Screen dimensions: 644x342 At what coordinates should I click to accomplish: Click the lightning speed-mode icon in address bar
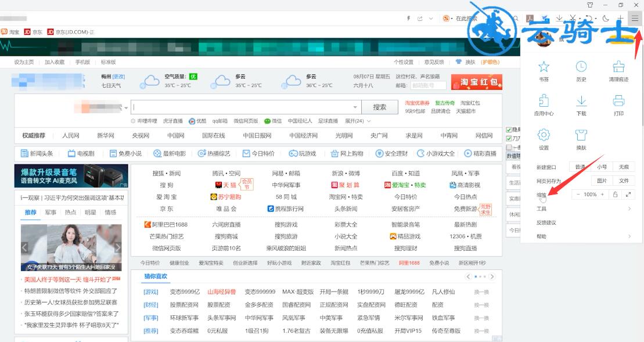408,19
